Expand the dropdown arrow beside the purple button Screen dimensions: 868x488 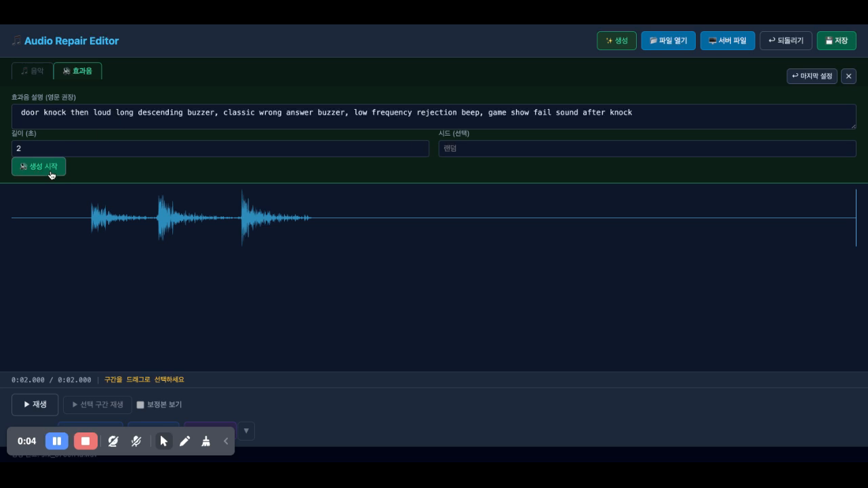[x=246, y=431]
